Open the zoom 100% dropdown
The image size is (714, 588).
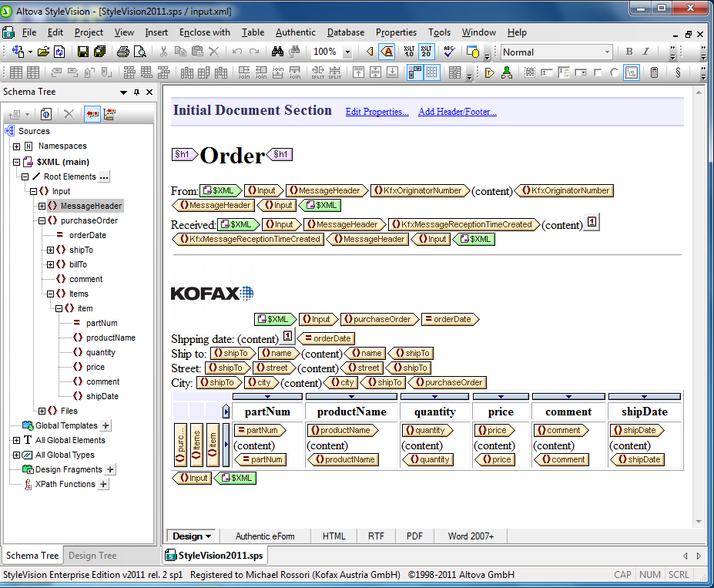(347, 52)
